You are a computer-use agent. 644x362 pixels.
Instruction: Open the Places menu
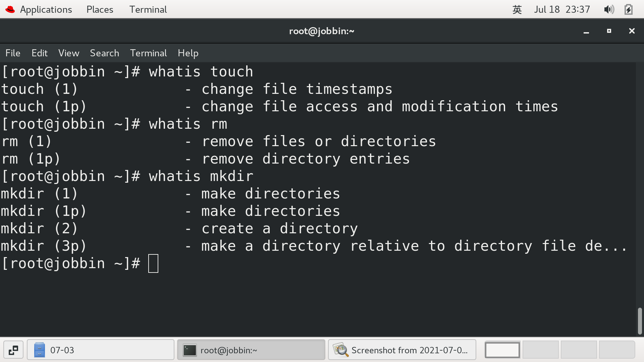click(x=100, y=10)
